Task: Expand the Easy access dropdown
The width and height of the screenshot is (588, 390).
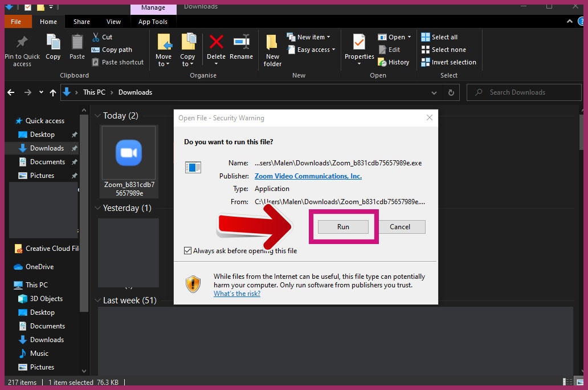Action: pos(333,50)
